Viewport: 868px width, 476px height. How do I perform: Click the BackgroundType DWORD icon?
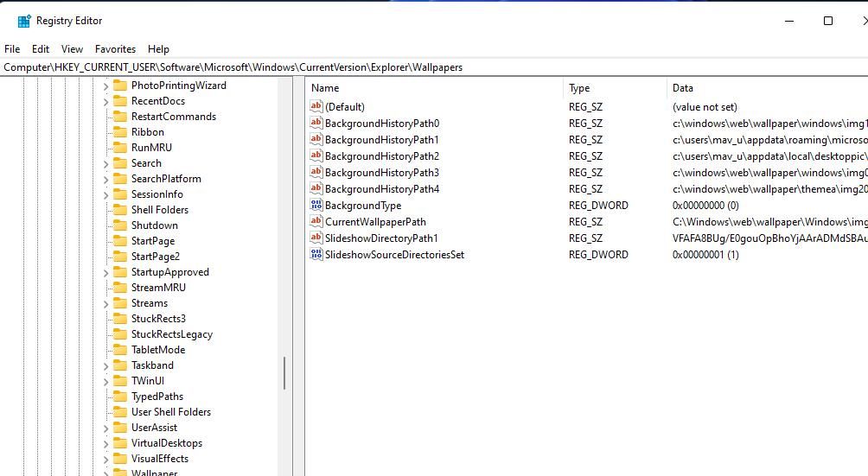(x=316, y=205)
